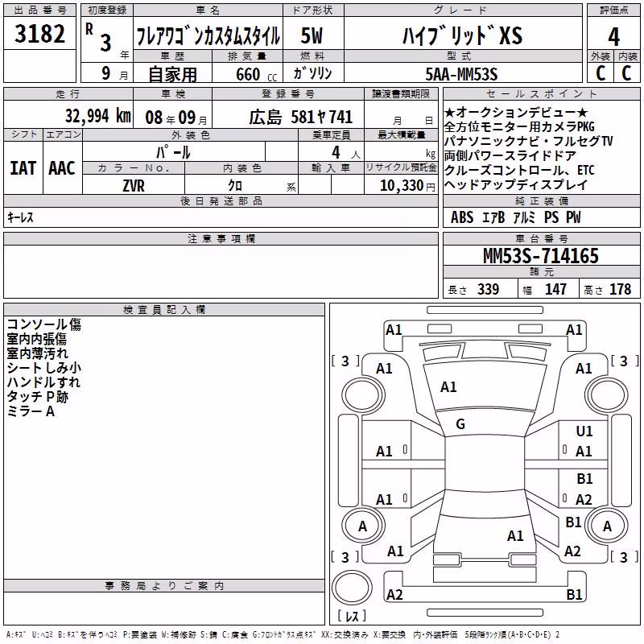The height and width of the screenshot is (644, 644).
Task: Select sales point ヘッドアップディスプレイ
Action: tap(516, 184)
